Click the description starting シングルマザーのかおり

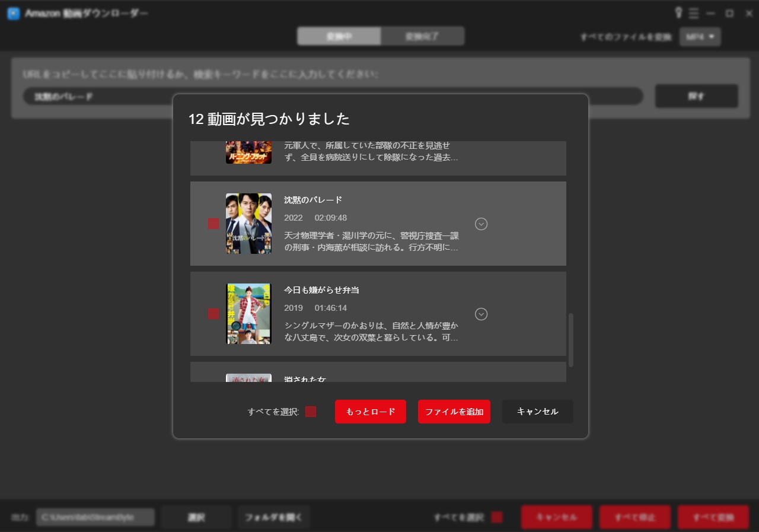(371, 332)
